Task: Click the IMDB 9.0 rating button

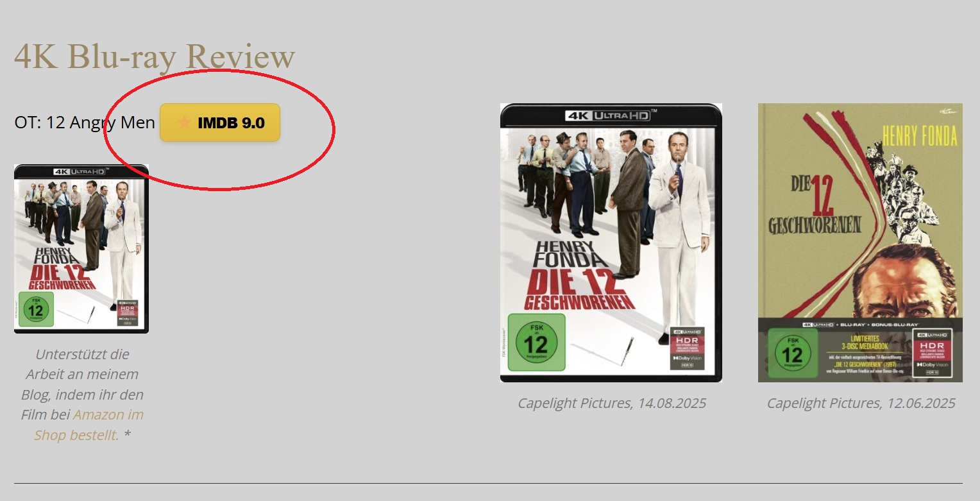Action: coord(220,123)
